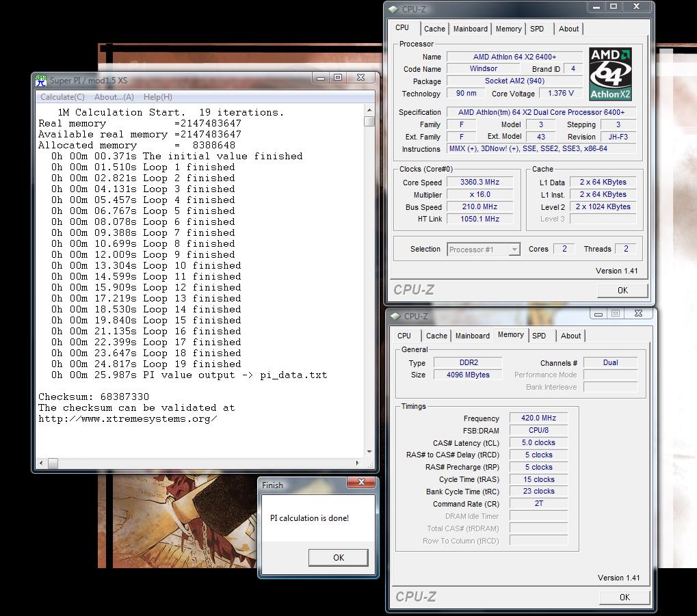
Task: Open the Processor #1 selection dropdown
Action: point(514,250)
